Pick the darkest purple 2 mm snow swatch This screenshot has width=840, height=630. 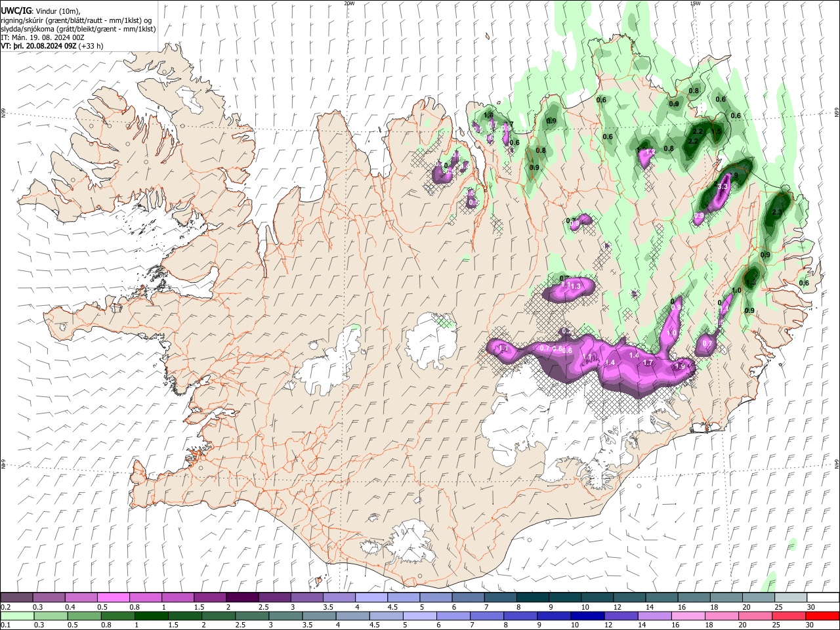pos(241,598)
